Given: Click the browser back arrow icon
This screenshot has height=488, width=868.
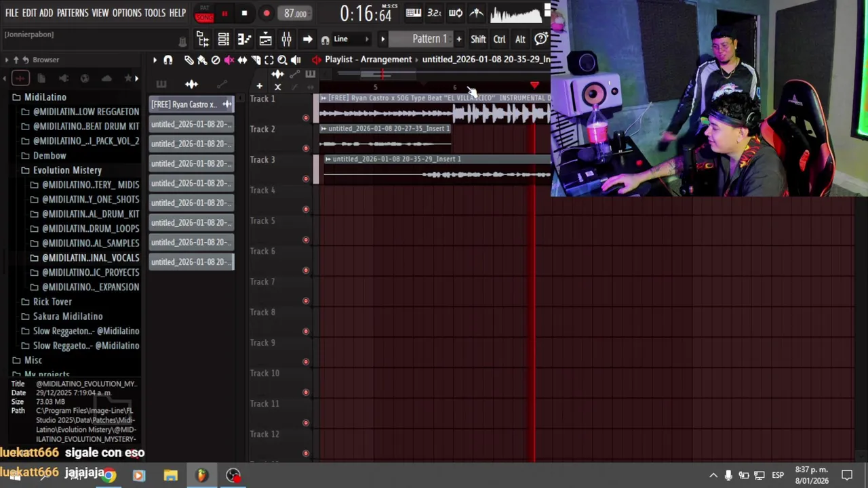Looking at the screenshot, I should coord(25,60).
